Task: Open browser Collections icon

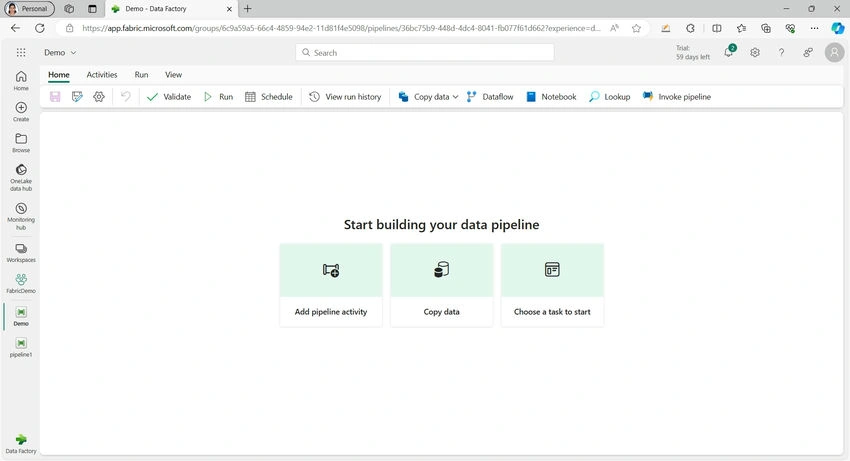Action: (x=765, y=28)
